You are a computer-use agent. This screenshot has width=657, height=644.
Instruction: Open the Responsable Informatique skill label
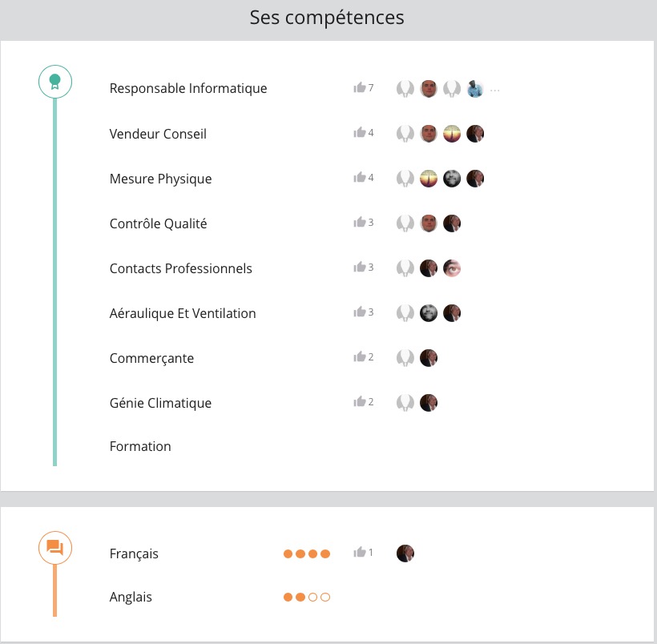coord(188,88)
